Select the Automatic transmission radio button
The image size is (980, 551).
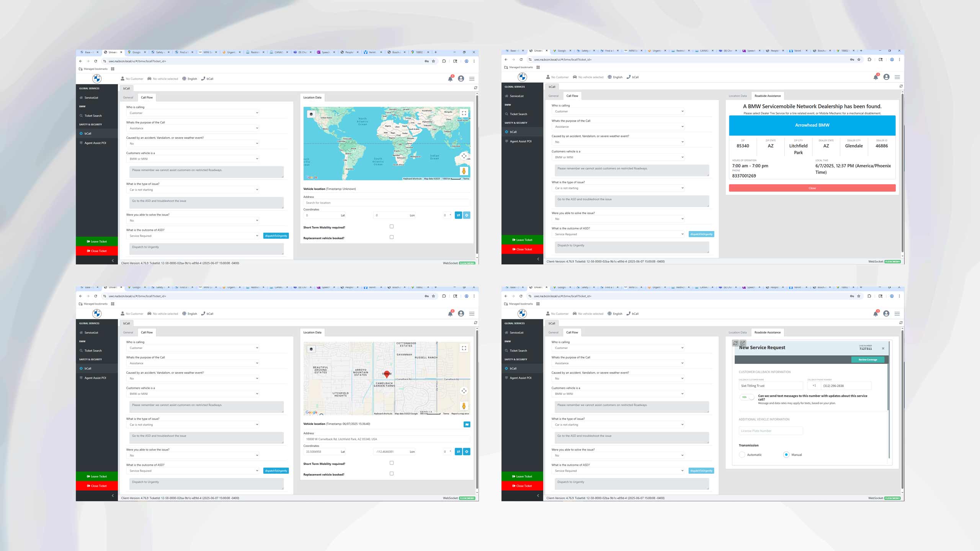pyautogui.click(x=742, y=455)
